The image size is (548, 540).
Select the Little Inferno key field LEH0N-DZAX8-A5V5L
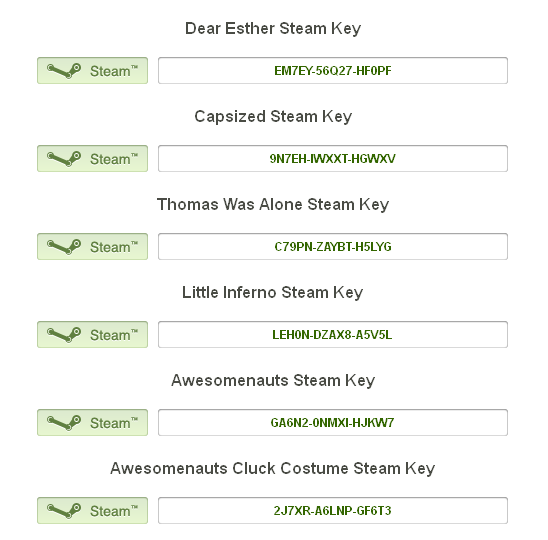(333, 335)
